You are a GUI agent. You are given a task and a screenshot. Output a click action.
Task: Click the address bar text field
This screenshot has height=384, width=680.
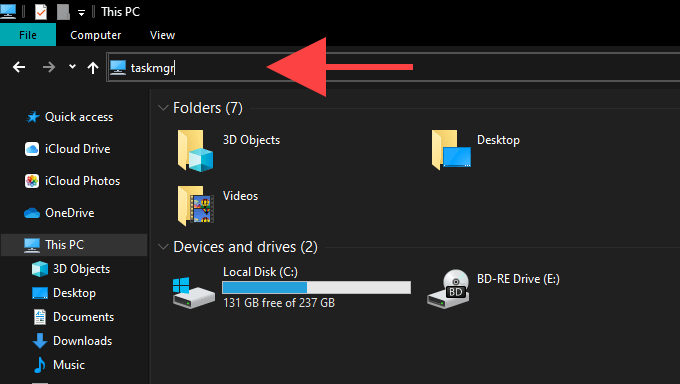[x=393, y=67]
